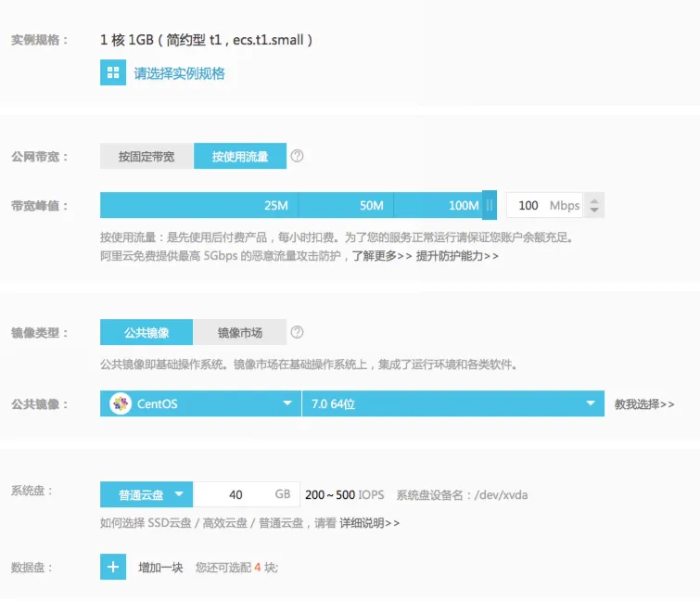
Task: Open the 请选择实例规格 link
Action: point(180,73)
